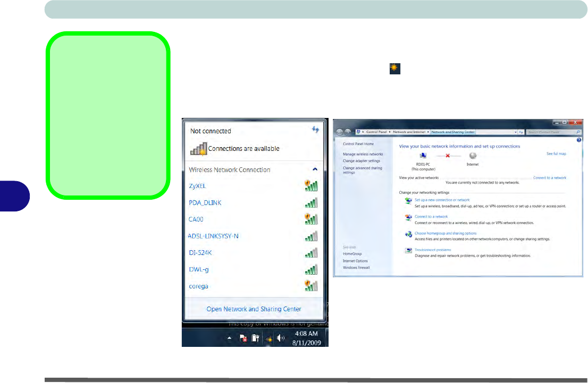This screenshot has width=588, height=383.
Task: Click the Troubleshoot problems icon
Action: coord(408,250)
